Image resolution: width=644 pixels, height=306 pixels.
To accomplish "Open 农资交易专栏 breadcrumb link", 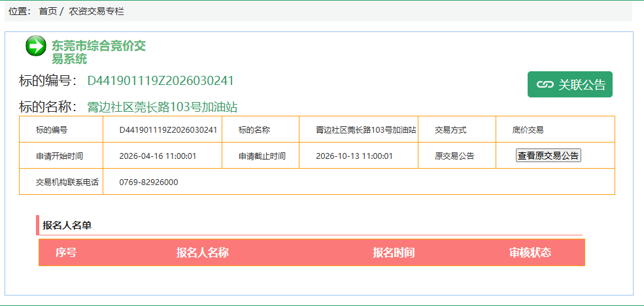I will 96,11.
